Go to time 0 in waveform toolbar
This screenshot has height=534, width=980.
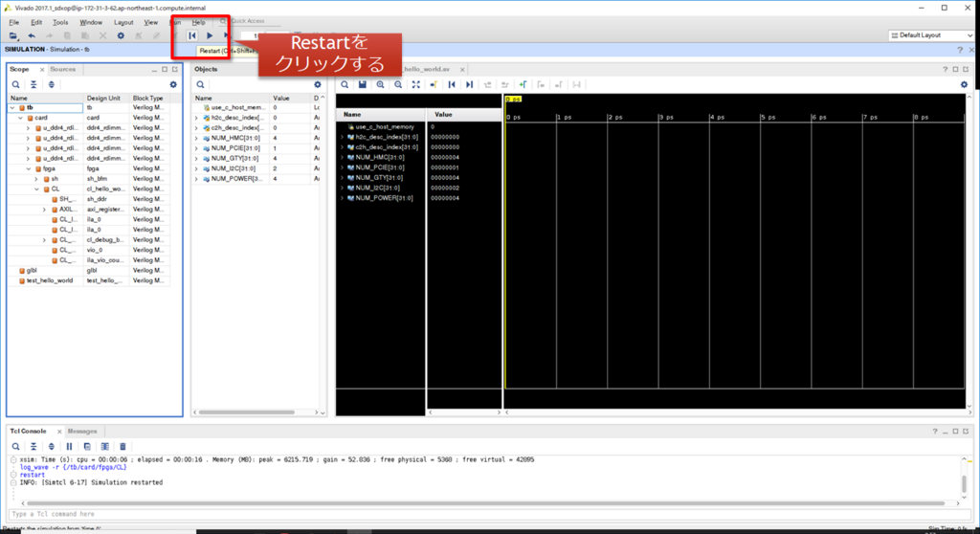452,84
